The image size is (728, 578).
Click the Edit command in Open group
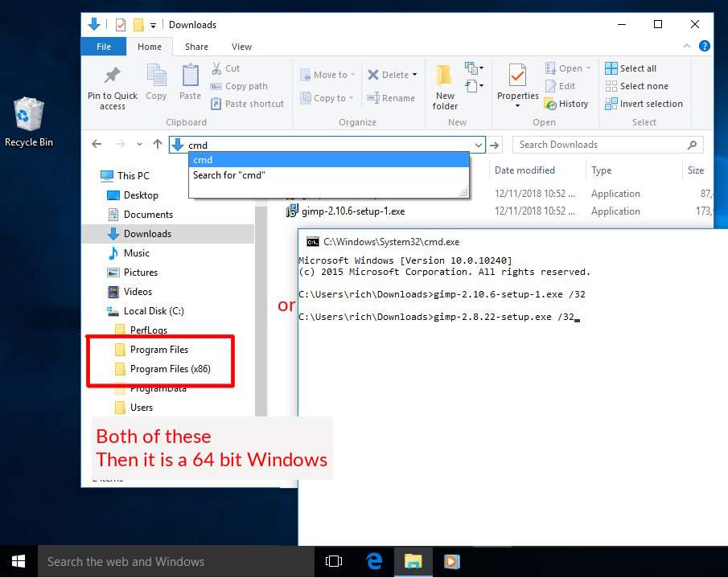[x=560, y=86]
